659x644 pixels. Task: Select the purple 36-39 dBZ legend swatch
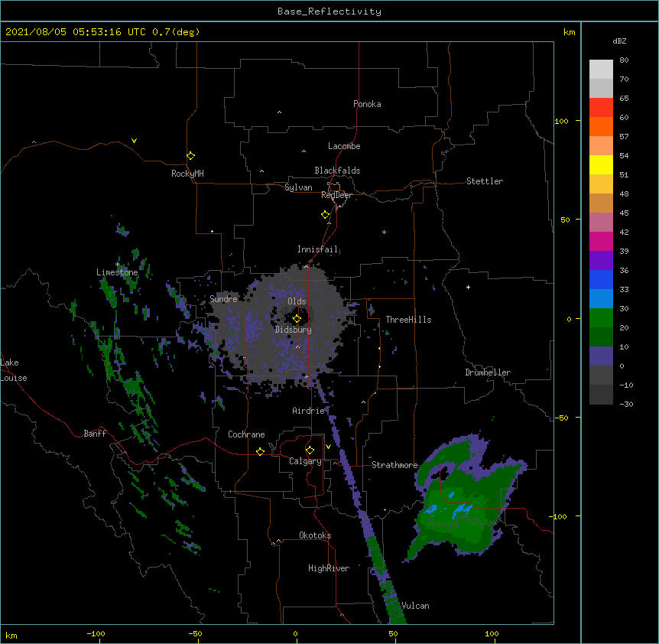pos(601,261)
